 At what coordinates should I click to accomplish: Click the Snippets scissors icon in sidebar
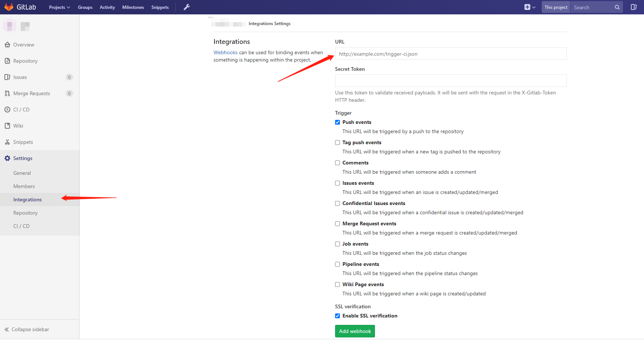point(7,142)
